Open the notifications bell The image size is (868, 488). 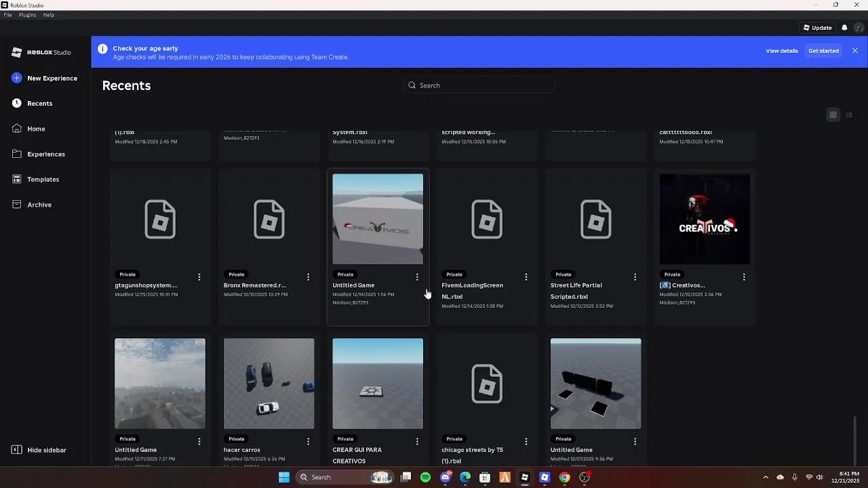pos(844,28)
